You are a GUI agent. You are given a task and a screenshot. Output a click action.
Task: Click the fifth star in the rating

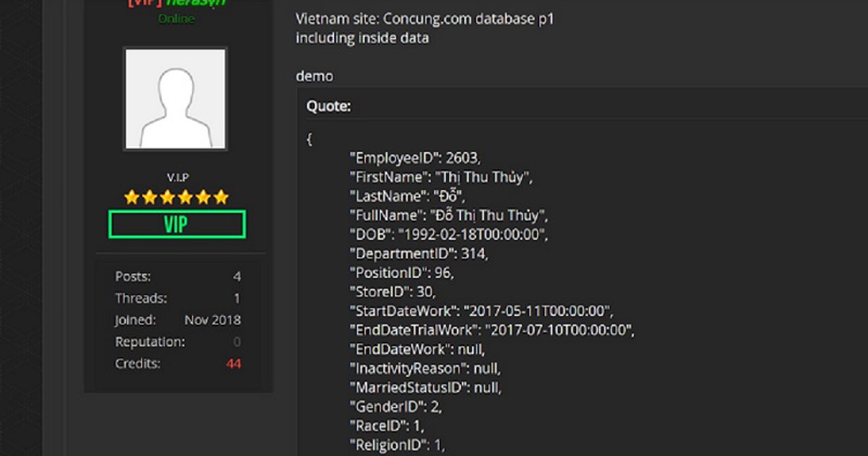click(x=203, y=195)
